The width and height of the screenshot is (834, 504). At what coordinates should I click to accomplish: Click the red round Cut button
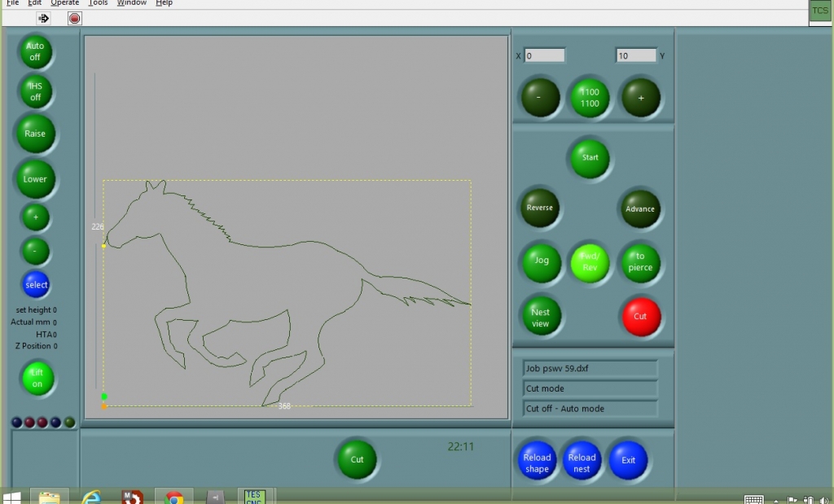click(x=640, y=316)
